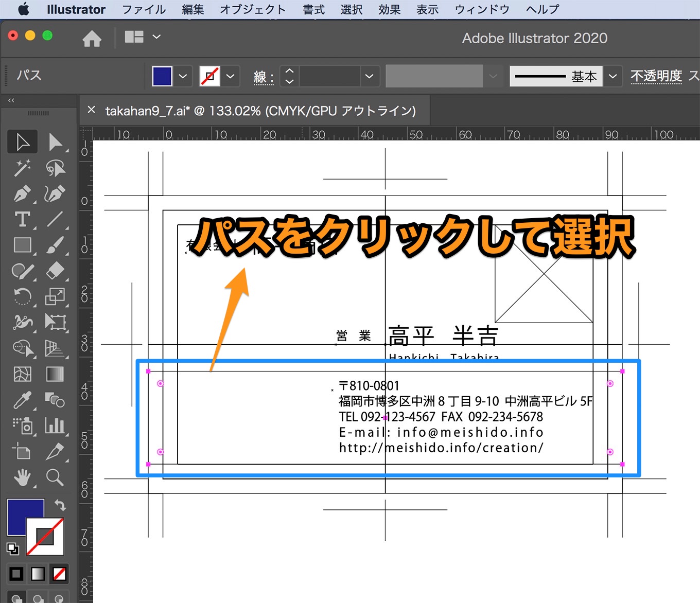Expand the stroke color dropdown arrow
The width and height of the screenshot is (700, 603).
point(230,76)
